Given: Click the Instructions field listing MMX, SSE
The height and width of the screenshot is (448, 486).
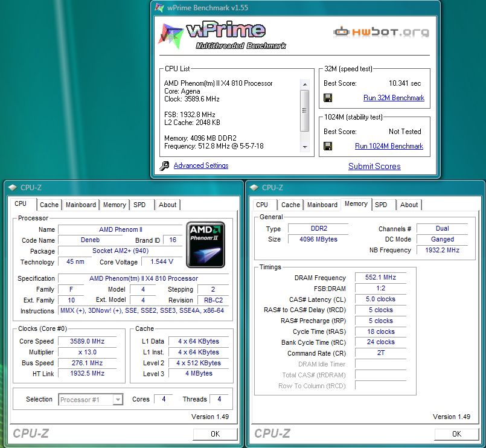Looking at the screenshot, I should [144, 311].
